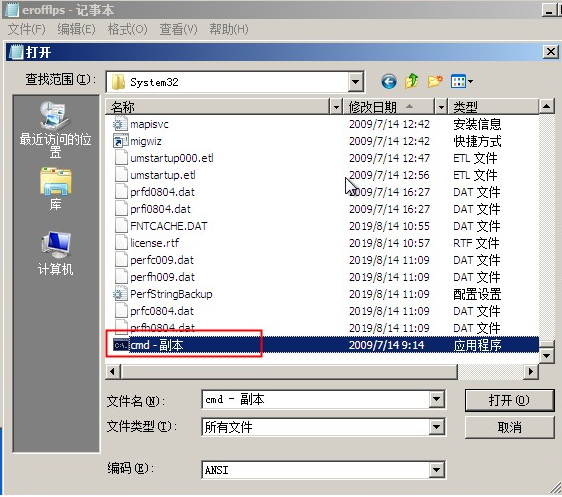Screen dimensions: 562x497
Task: Select the perfh009.dat file
Action: pyautogui.click(x=162, y=277)
